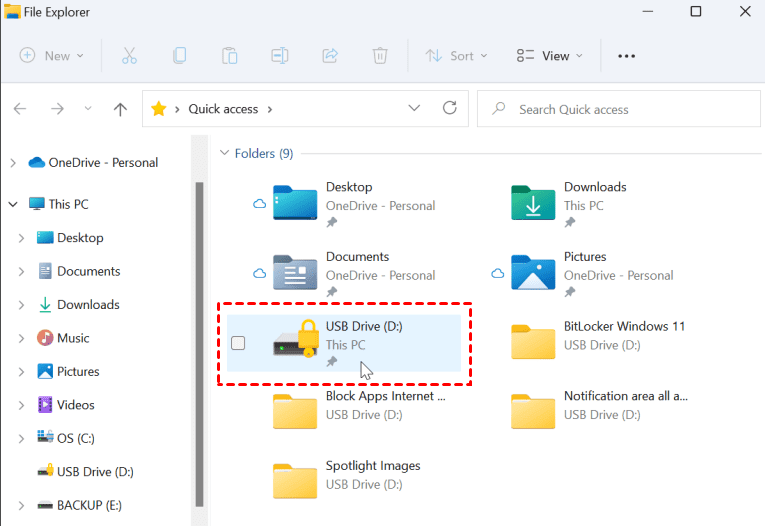This screenshot has width=765, height=526.
Task: Click the Rename icon in toolbar
Action: point(280,56)
